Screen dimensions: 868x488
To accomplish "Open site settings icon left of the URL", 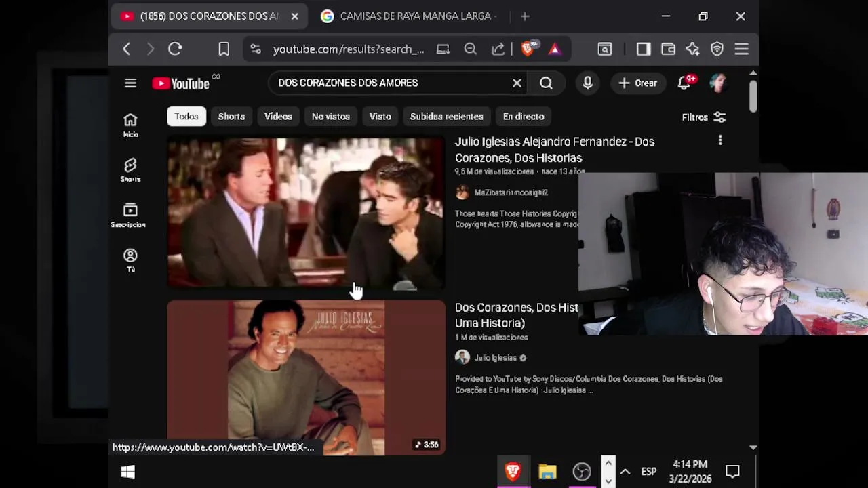I will click(x=256, y=49).
